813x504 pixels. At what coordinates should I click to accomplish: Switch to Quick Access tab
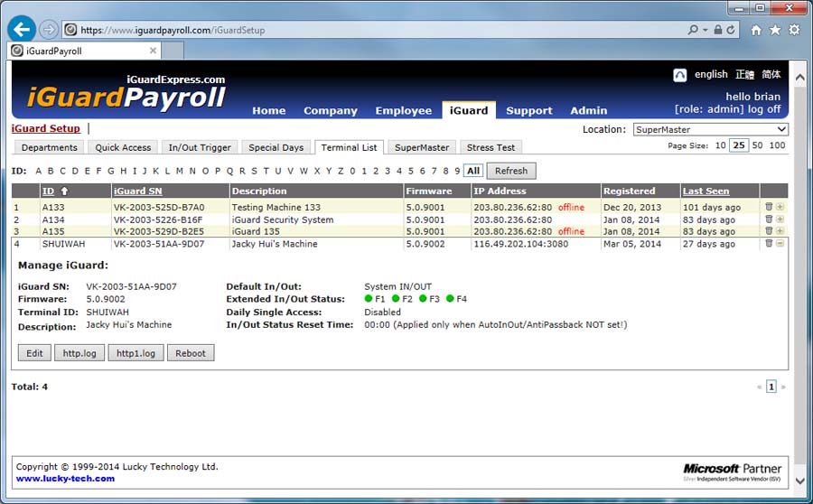coord(123,147)
